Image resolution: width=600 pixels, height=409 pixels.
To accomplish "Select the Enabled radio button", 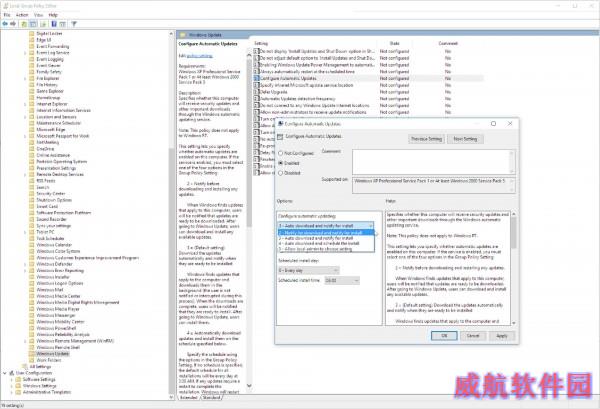I will pos(280,163).
